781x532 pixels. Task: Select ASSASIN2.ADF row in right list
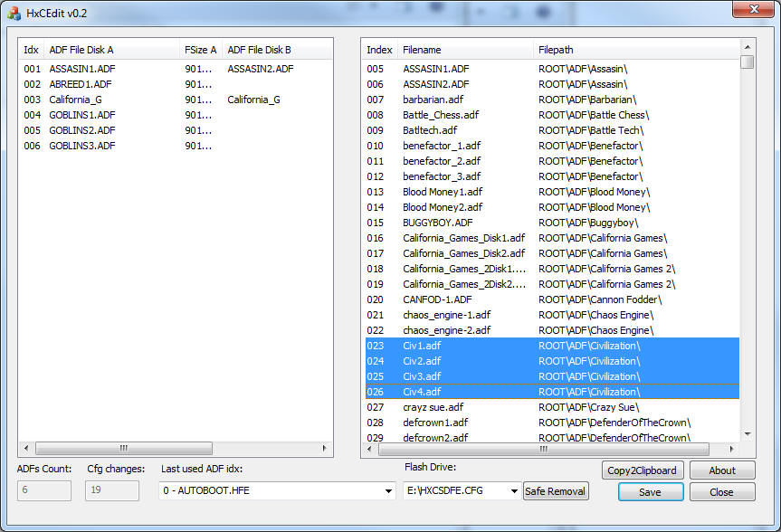pos(552,84)
